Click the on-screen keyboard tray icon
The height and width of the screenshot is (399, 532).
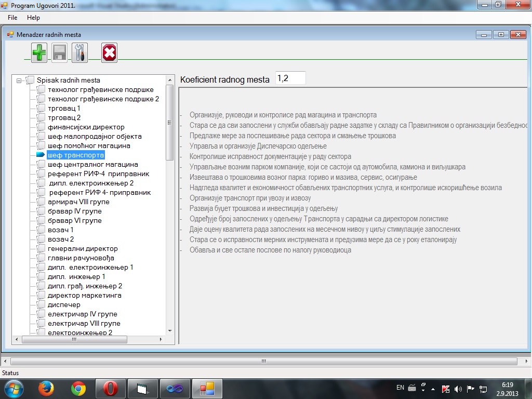click(x=412, y=388)
